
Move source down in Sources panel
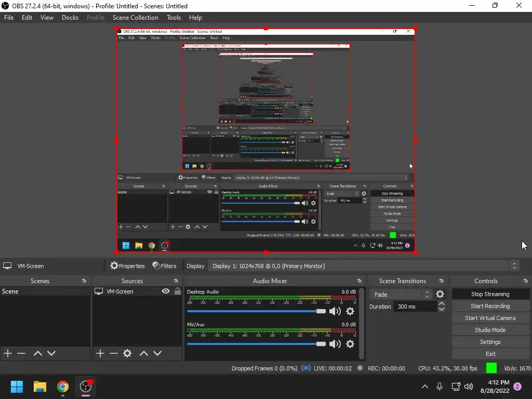pos(157,353)
